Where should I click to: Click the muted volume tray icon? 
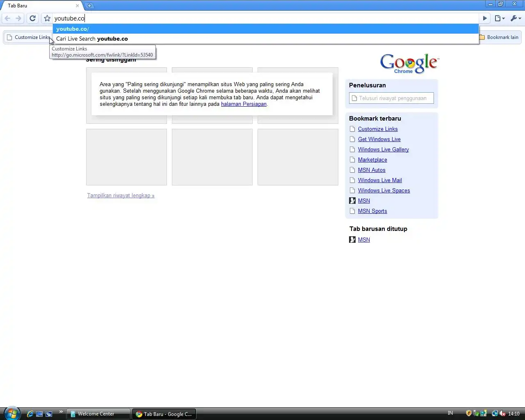coord(502,413)
